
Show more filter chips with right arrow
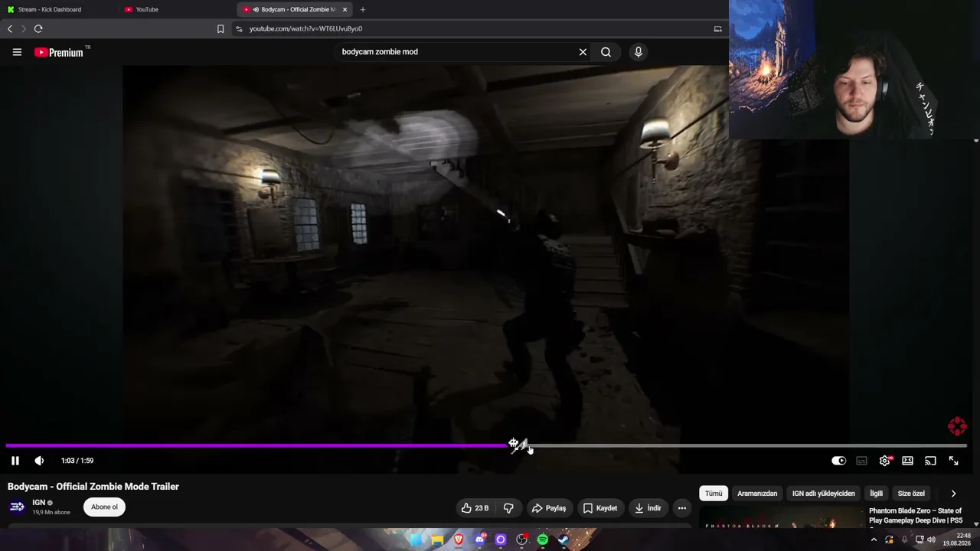[953, 494]
